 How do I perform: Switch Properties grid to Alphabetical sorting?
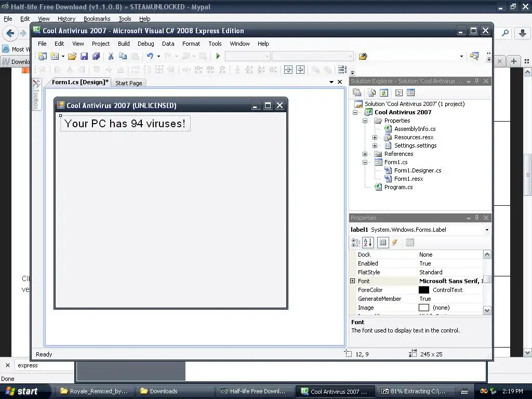[368, 243]
